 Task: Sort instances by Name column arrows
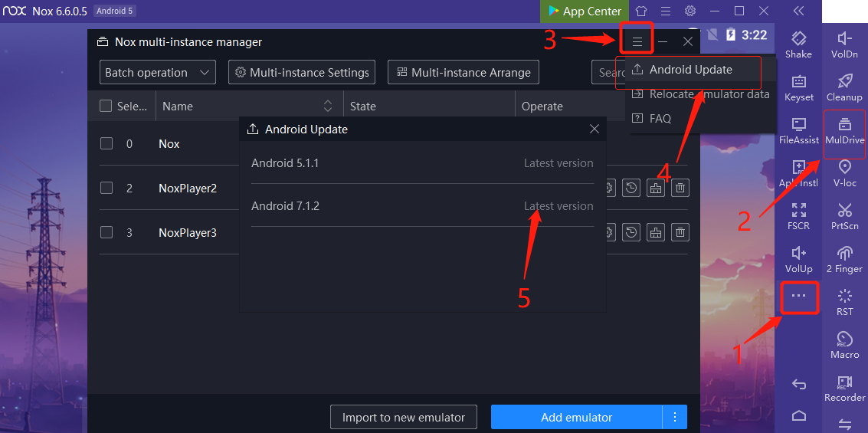328,106
